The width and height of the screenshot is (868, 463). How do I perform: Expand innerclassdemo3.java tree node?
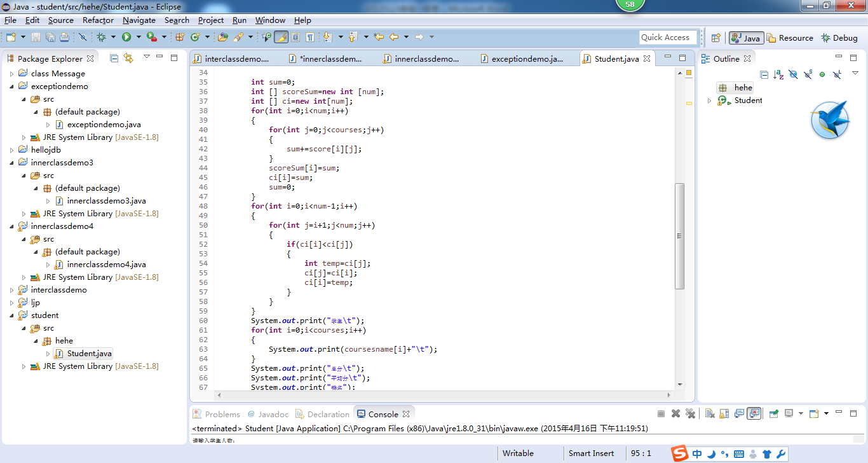pyautogui.click(x=48, y=201)
